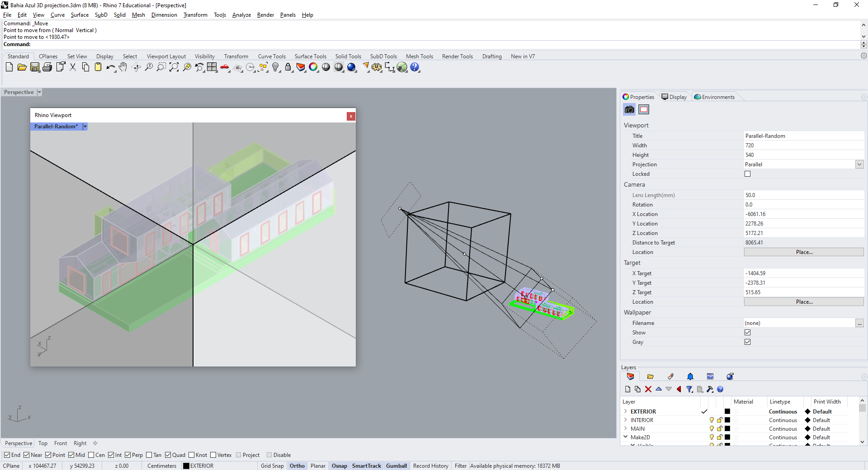Click the Save file icon in toolbar
868x470 pixels.
pos(35,67)
